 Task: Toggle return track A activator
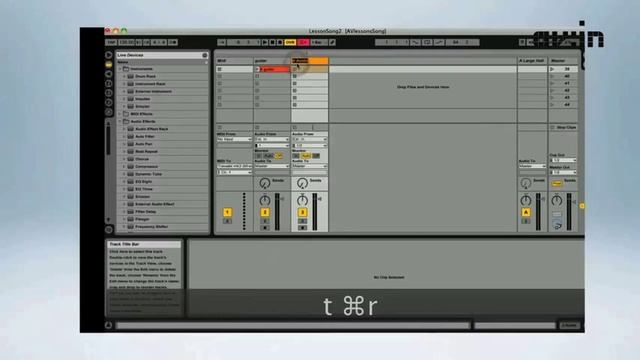[526, 212]
